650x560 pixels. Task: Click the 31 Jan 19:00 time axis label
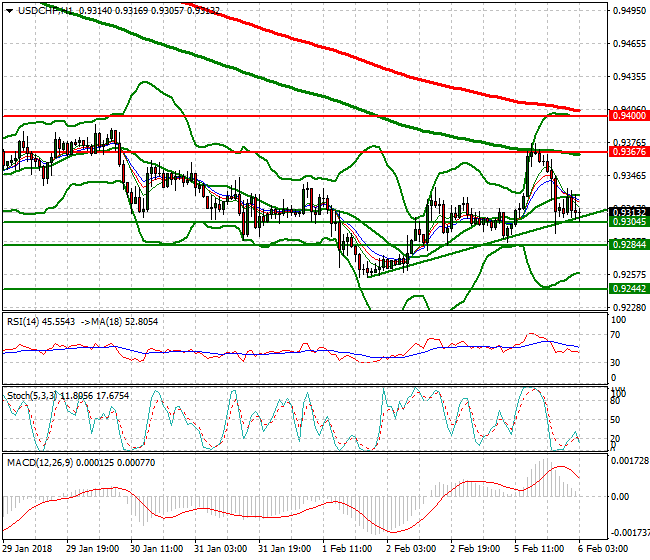click(284, 549)
